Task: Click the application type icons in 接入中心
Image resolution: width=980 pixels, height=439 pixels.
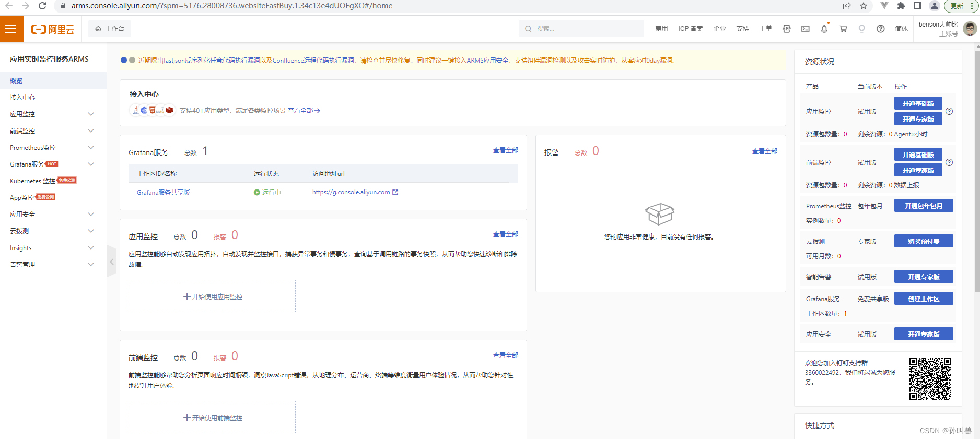Action: (x=151, y=110)
